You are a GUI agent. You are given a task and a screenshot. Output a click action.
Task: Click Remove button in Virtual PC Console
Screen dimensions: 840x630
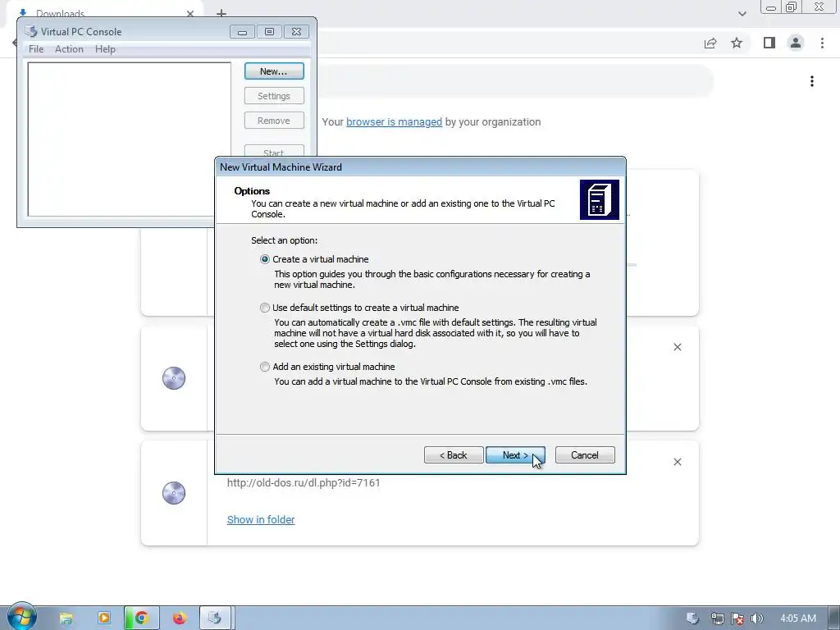tap(274, 121)
